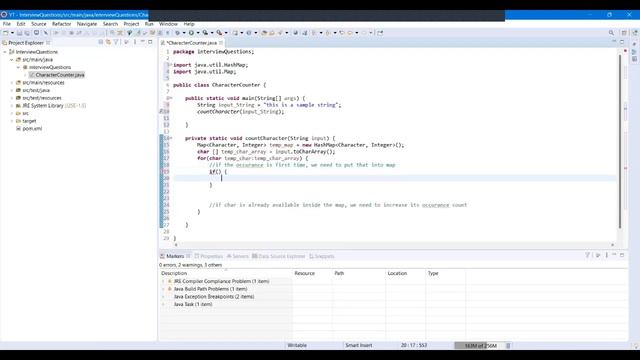This screenshot has height=360, width=640.
Task: Maximize the Project Explorer view
Action: tap(150, 42)
